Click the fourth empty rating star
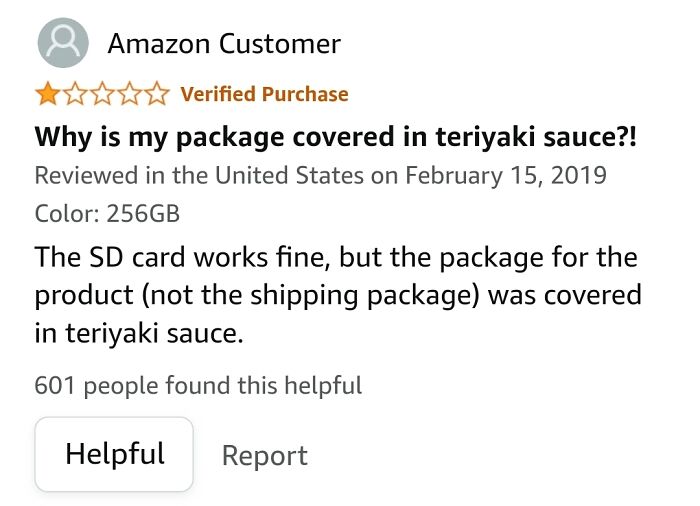 coord(130,95)
